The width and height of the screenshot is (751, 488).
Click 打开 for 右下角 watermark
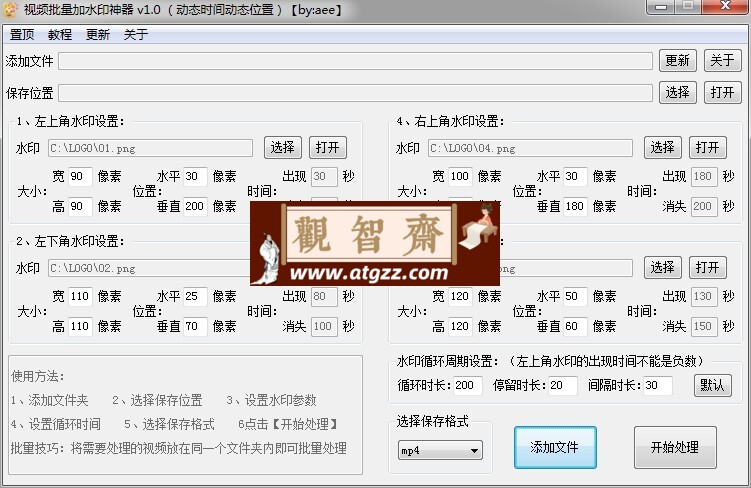click(707, 267)
